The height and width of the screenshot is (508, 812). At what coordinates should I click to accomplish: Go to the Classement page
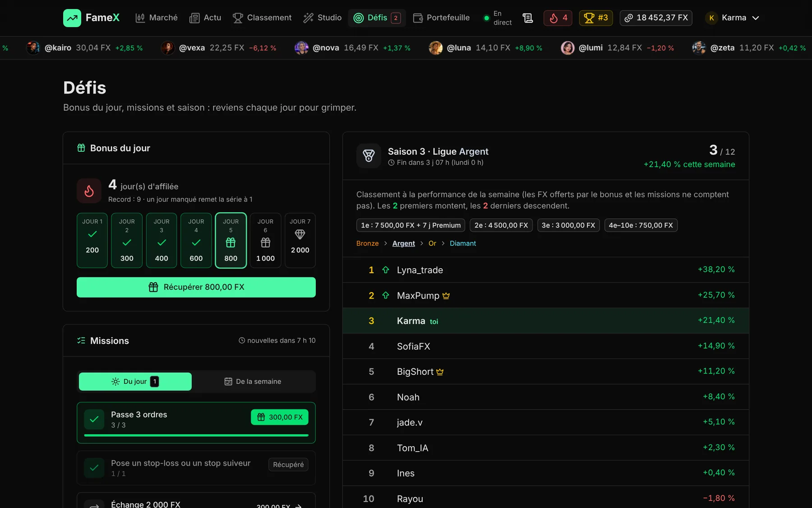(x=262, y=18)
